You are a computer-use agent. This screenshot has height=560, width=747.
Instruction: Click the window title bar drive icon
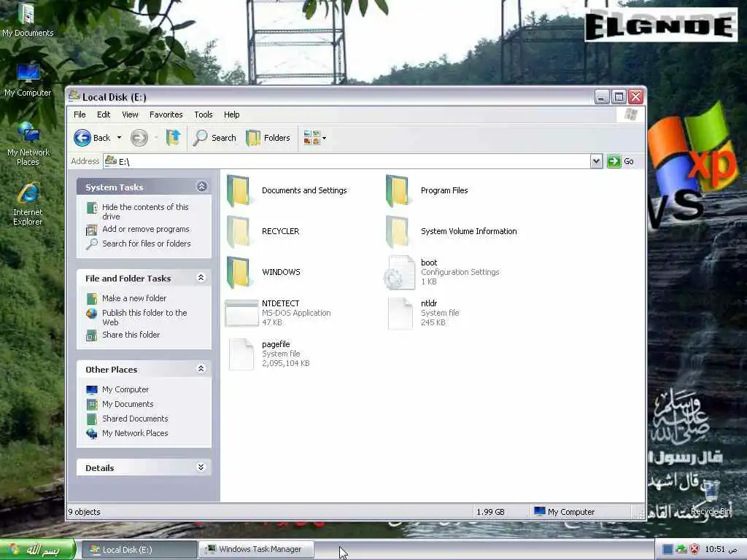[x=74, y=96]
